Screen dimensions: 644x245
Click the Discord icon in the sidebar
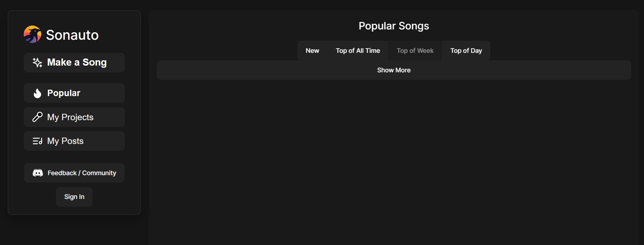click(x=38, y=173)
